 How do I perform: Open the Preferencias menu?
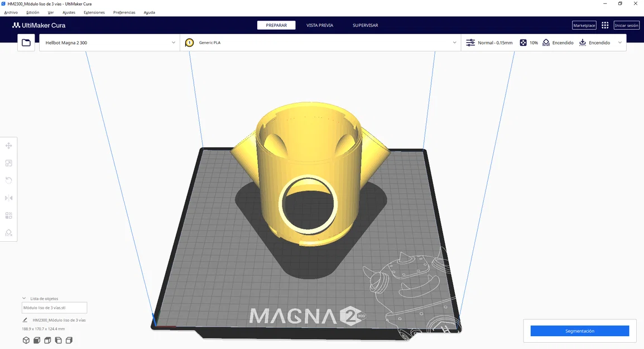(x=124, y=12)
